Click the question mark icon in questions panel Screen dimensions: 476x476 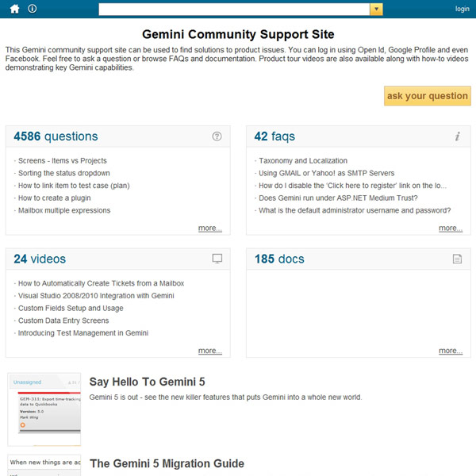217,136
